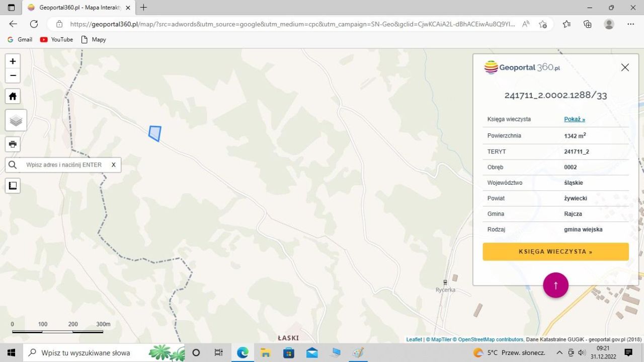Click the pink scroll-up arrow button
The image size is (644, 362).
555,285
